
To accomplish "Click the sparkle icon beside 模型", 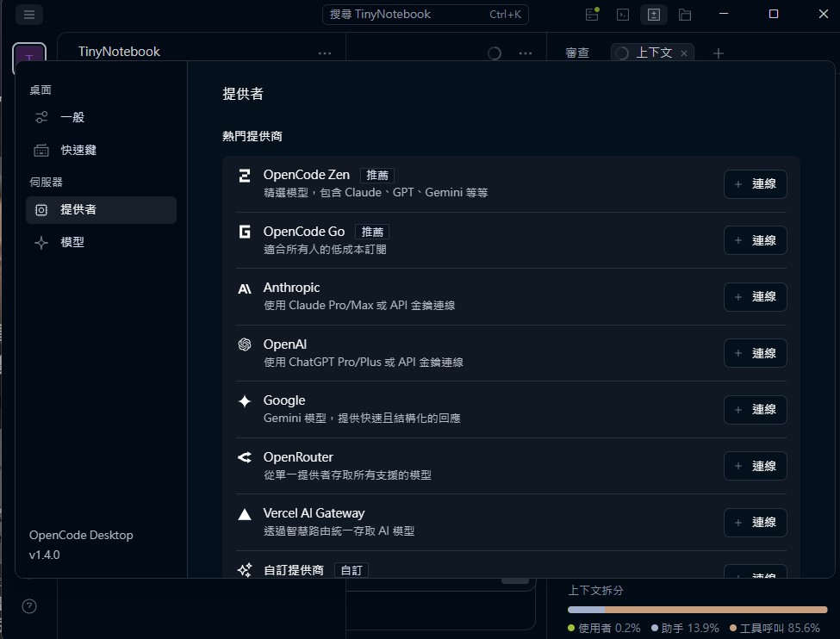I will click(41, 243).
